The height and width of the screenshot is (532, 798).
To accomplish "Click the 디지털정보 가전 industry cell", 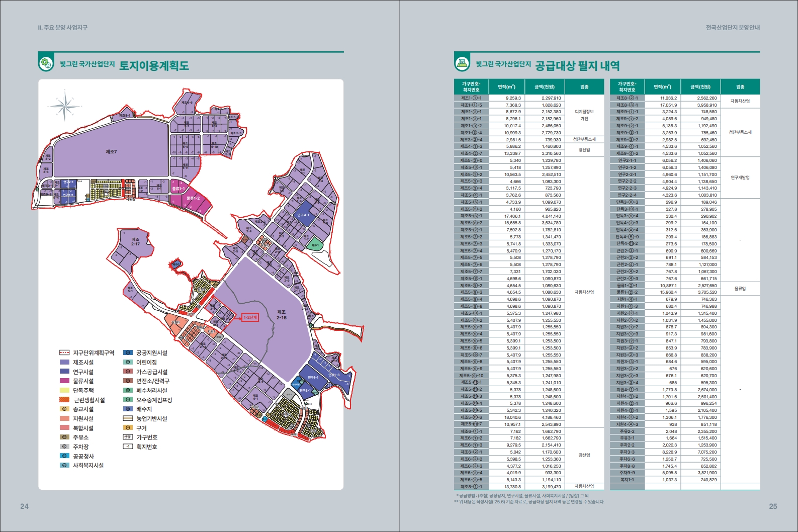I will coord(584,115).
